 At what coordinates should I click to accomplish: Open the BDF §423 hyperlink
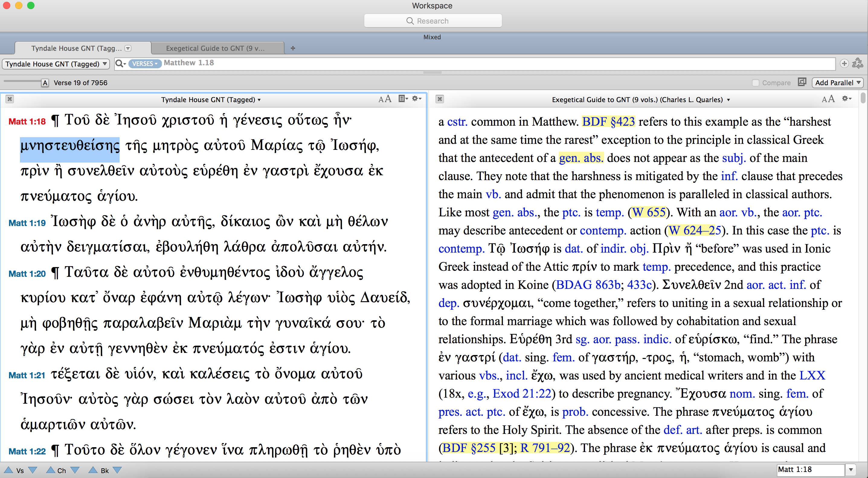(x=608, y=121)
